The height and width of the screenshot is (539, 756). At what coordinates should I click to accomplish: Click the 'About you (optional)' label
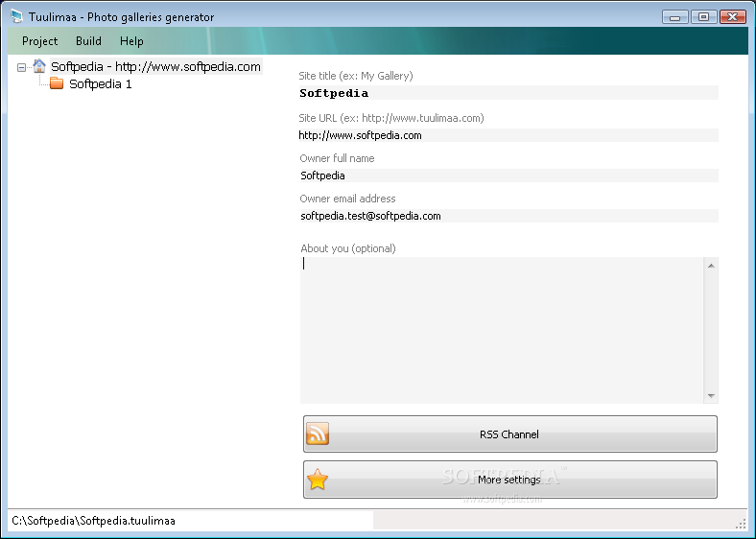[348, 248]
